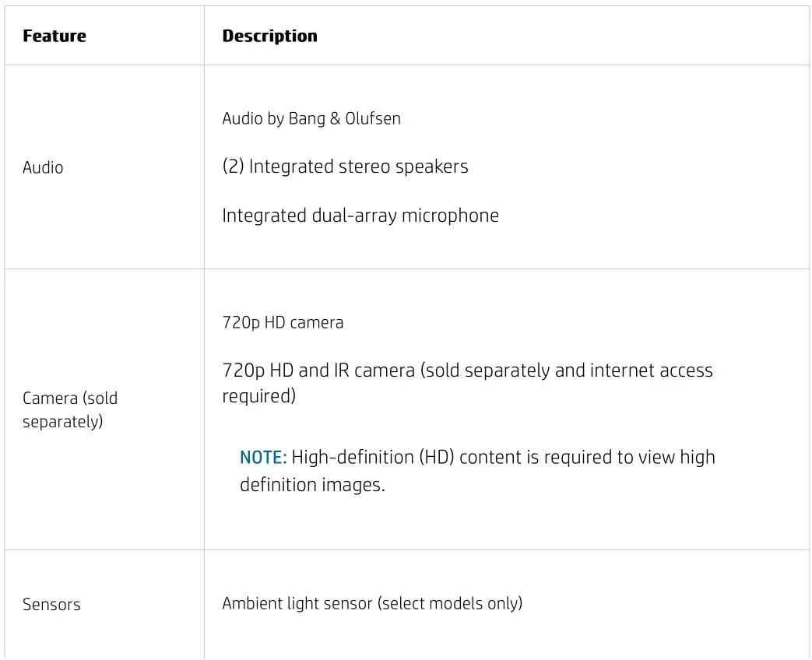
Task: Click the word 'required)' ending camera description
Action: pos(258,395)
